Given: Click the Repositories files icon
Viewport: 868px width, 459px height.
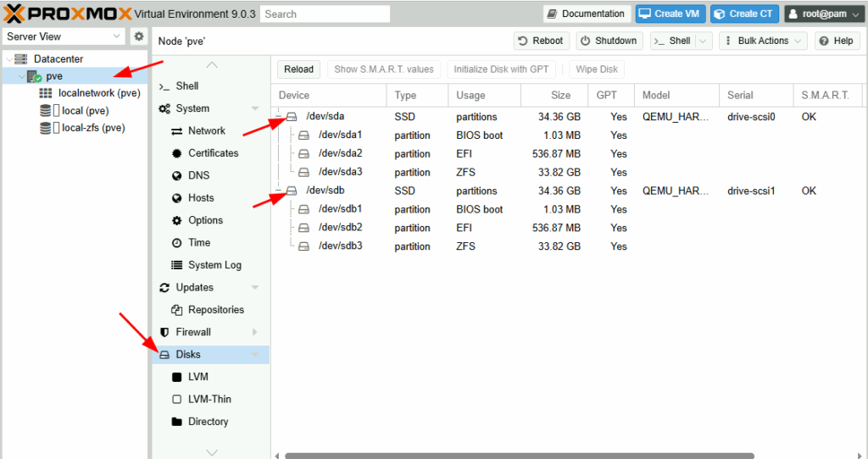Looking at the screenshot, I should 176,310.
